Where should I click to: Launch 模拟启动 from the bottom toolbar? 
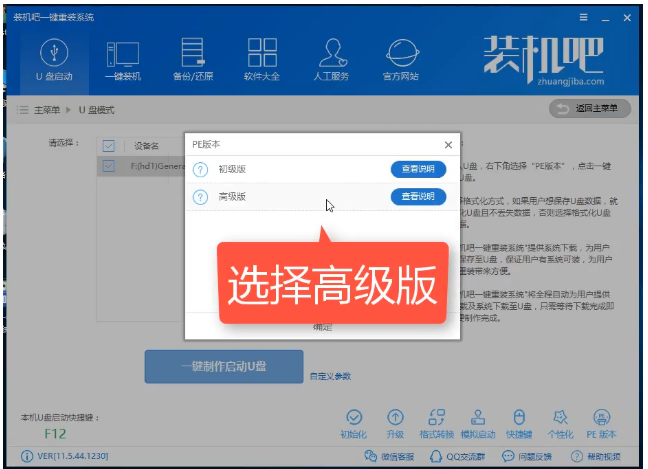click(476, 417)
